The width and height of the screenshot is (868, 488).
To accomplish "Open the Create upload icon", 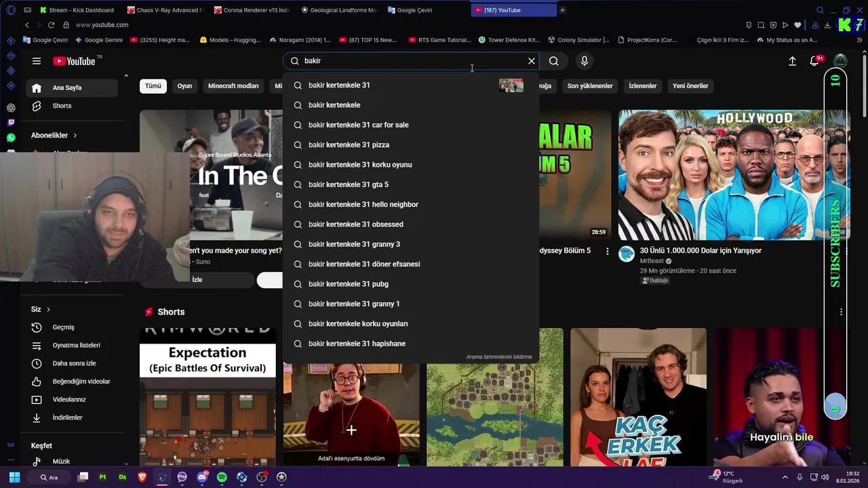I will (x=792, y=61).
